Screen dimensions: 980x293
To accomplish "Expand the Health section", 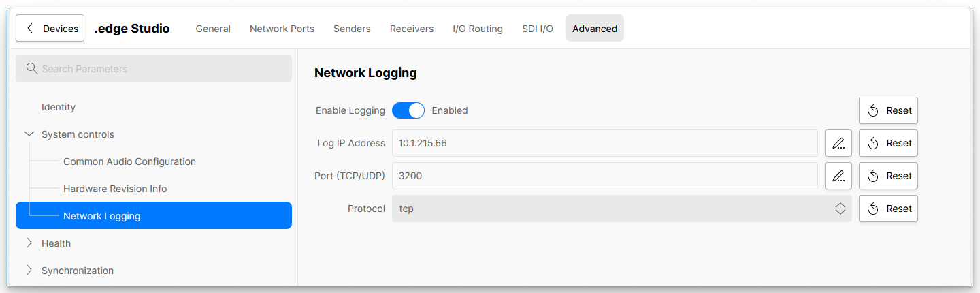I will coord(29,243).
